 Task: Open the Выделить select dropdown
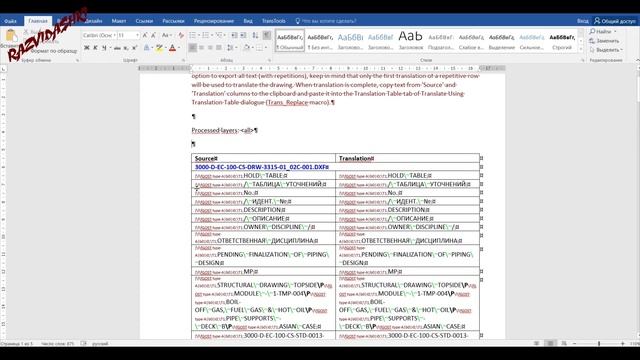coord(606,50)
